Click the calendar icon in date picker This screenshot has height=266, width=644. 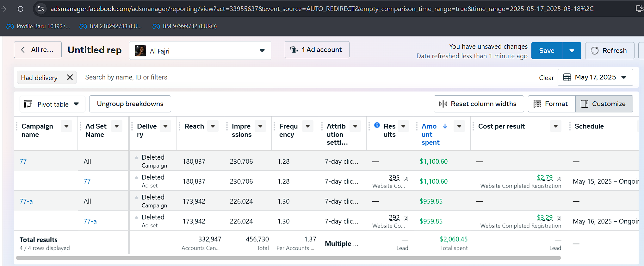pos(567,77)
